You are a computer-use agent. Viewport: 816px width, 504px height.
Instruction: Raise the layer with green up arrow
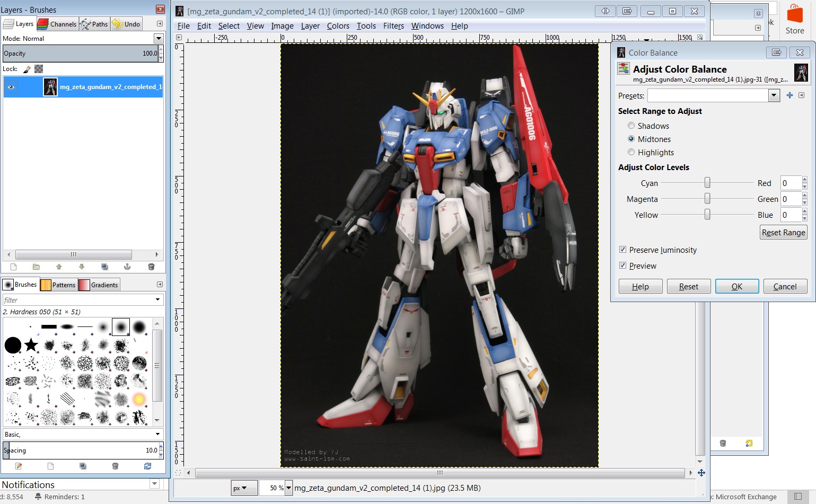pyautogui.click(x=59, y=267)
